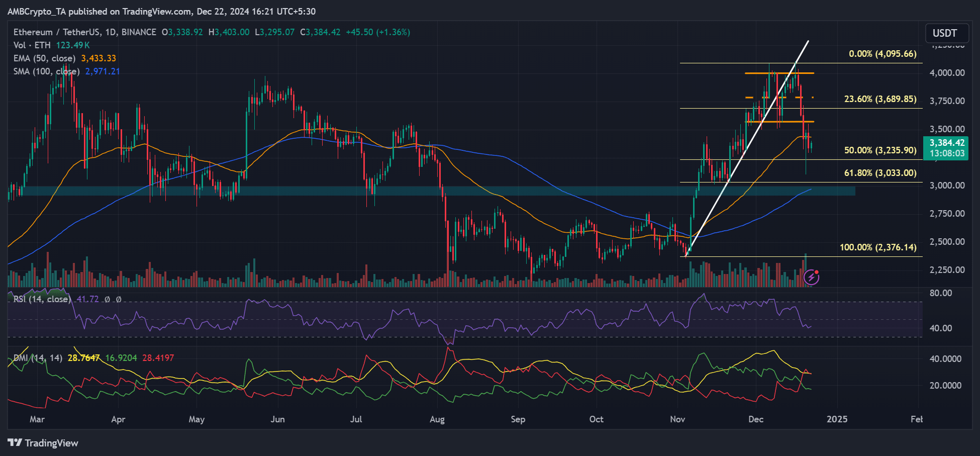
Task: Click the RSI value 41.72
Action: pyautogui.click(x=87, y=299)
